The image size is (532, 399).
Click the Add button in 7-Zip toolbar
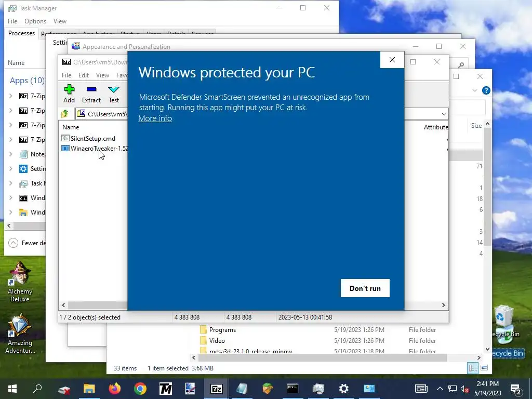(x=69, y=94)
